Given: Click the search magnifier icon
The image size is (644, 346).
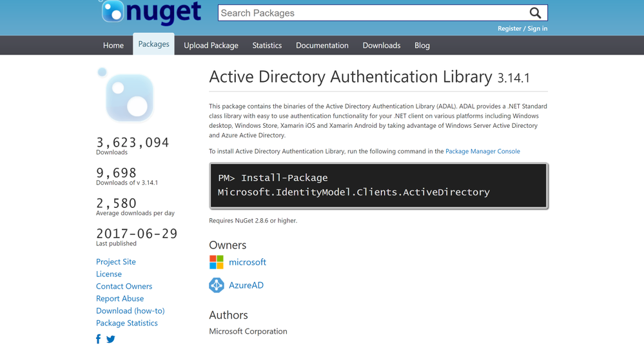Looking at the screenshot, I should point(535,13).
